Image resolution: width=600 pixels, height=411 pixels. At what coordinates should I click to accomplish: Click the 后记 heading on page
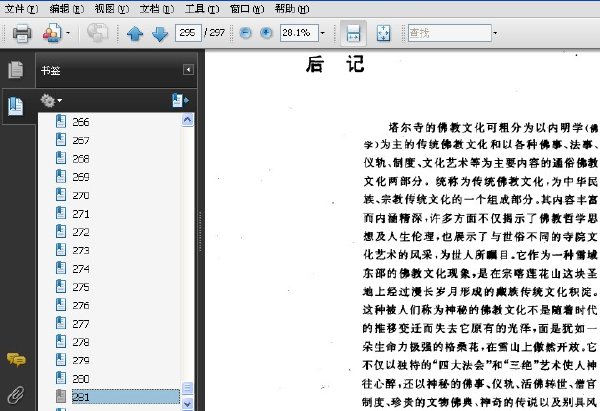(335, 64)
